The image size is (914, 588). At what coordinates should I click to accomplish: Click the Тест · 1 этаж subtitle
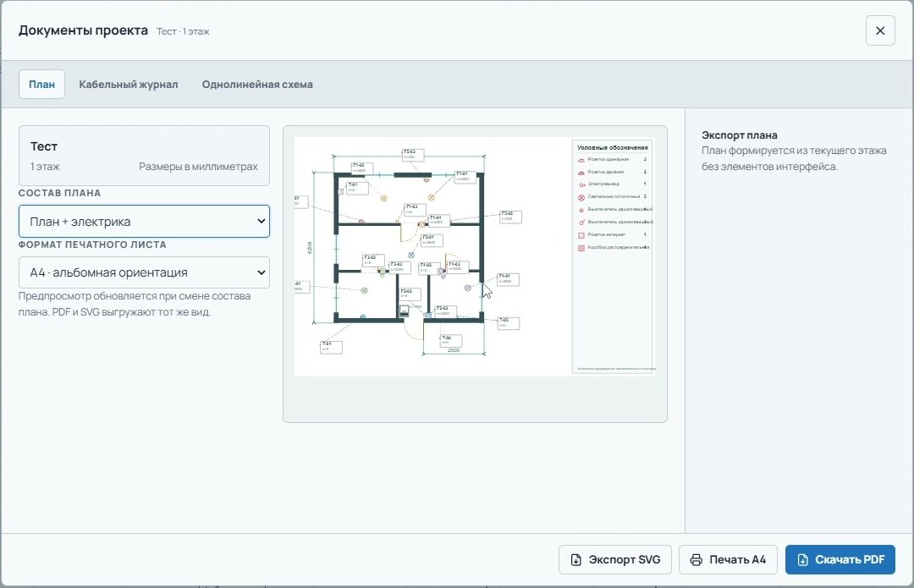(x=183, y=31)
